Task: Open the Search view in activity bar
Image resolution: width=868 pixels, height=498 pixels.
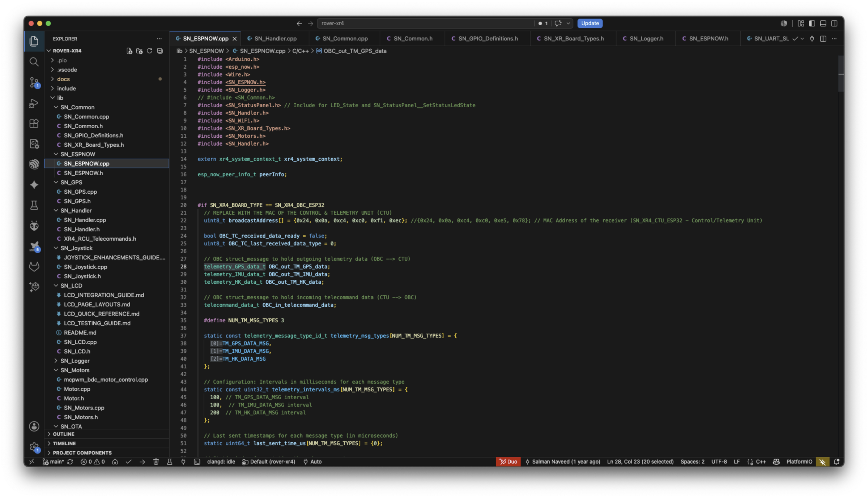Action: [34, 62]
